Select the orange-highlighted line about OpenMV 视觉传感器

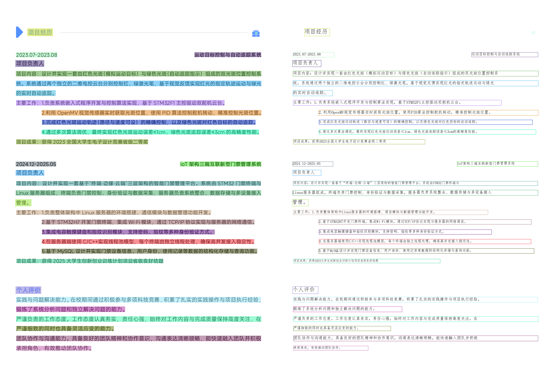pos(151,113)
